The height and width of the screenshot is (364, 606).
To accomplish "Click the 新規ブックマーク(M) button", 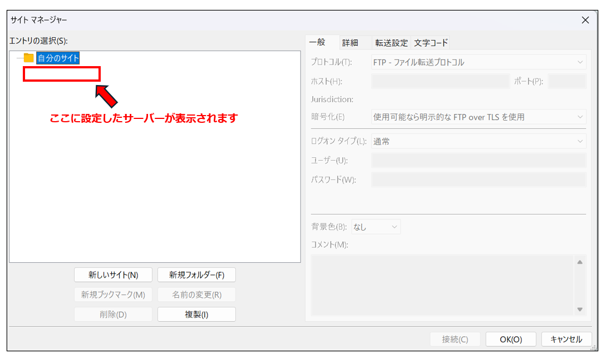I will (113, 295).
